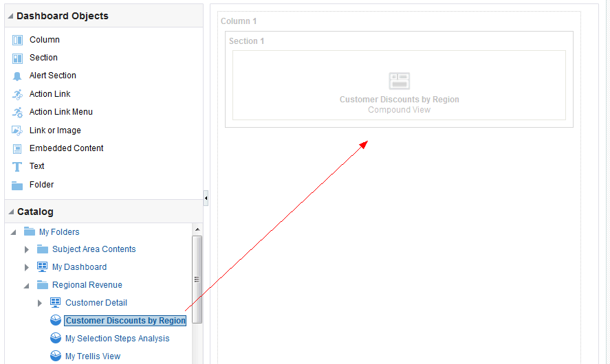The width and height of the screenshot is (610, 364).
Task: Collapse the Catalog pane
Action: [x=11, y=212]
